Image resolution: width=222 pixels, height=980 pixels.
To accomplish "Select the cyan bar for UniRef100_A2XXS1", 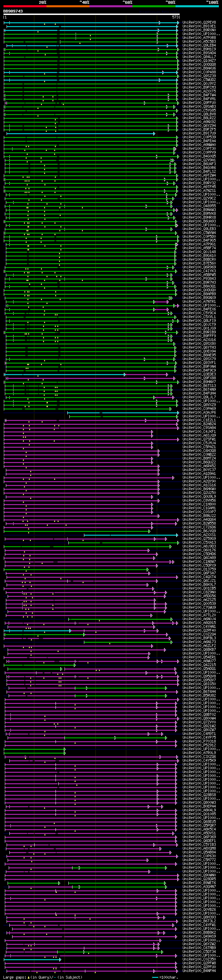I will pos(131,535).
